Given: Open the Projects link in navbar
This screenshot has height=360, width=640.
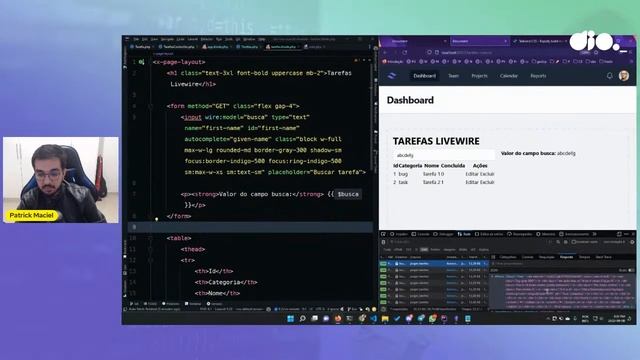Looking at the screenshot, I should coord(479,76).
